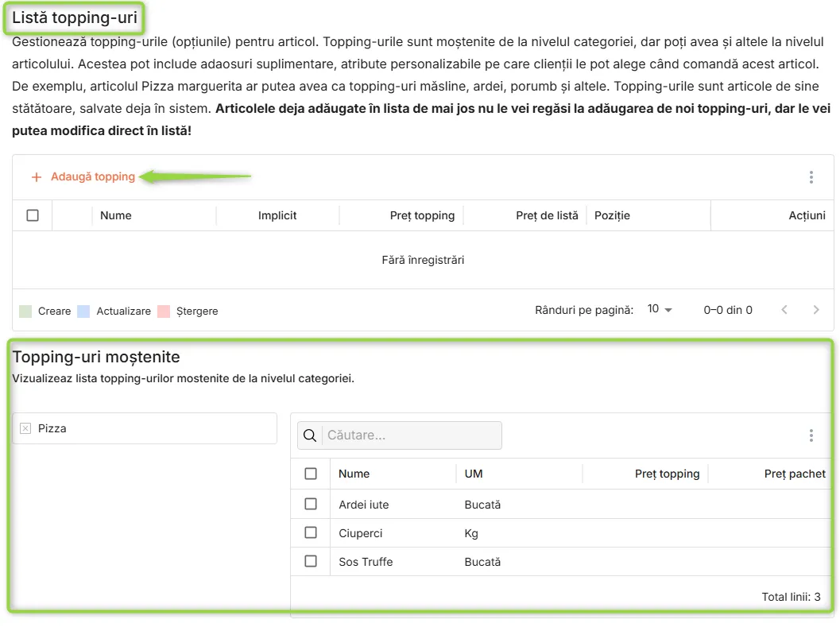Go to next page of topping list

tap(816, 310)
